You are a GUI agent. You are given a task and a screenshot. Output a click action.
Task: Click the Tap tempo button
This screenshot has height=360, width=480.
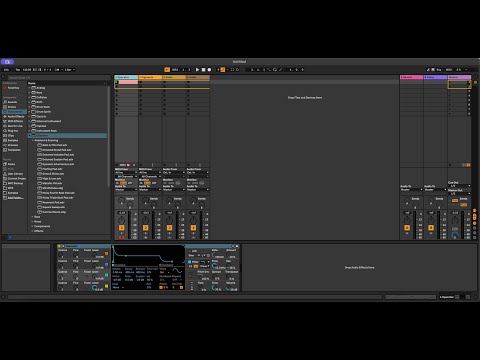[18, 70]
